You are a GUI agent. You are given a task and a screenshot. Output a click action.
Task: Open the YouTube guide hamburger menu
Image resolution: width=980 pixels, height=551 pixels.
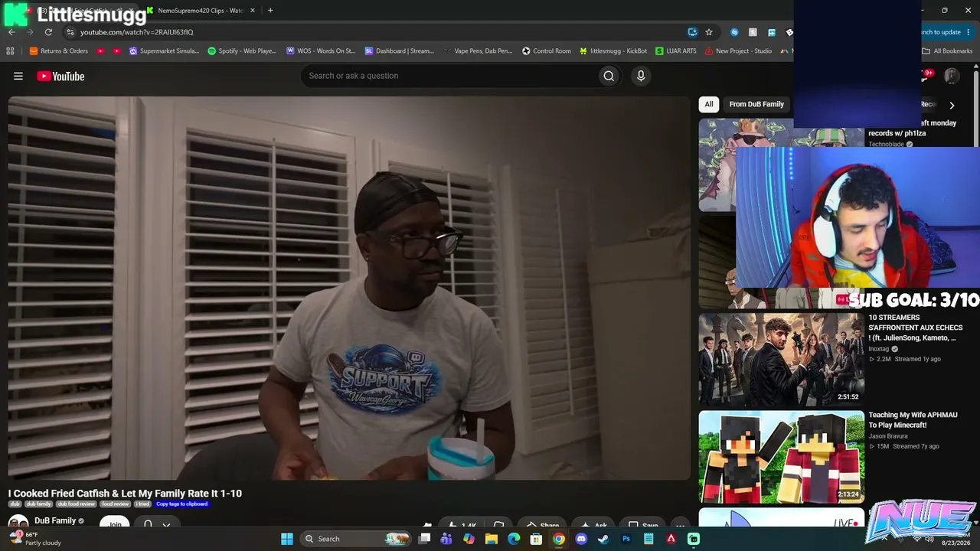click(x=18, y=76)
